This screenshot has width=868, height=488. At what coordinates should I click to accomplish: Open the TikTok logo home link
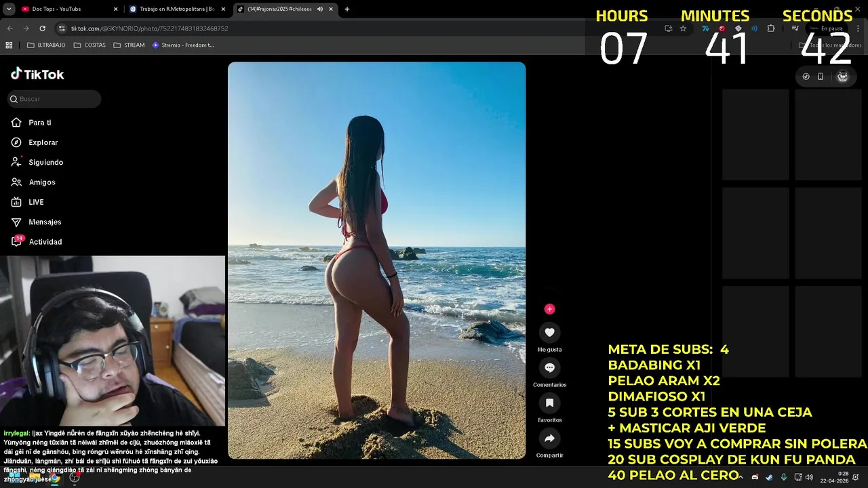pyautogui.click(x=37, y=75)
